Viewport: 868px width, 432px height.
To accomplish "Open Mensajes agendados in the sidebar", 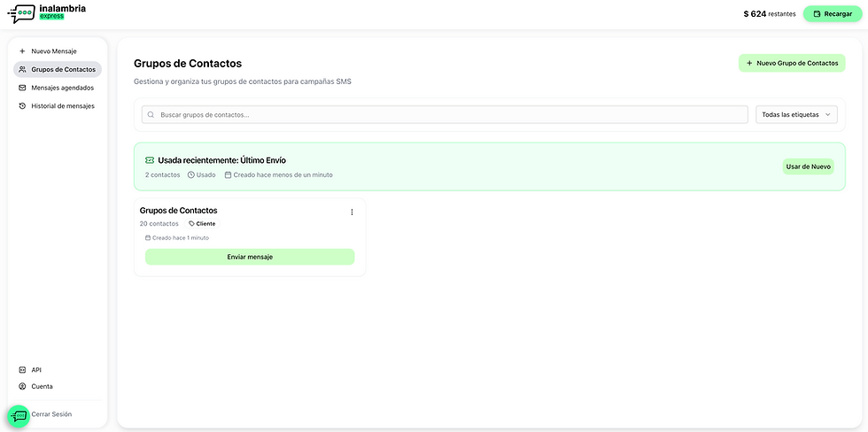I will tap(58, 88).
